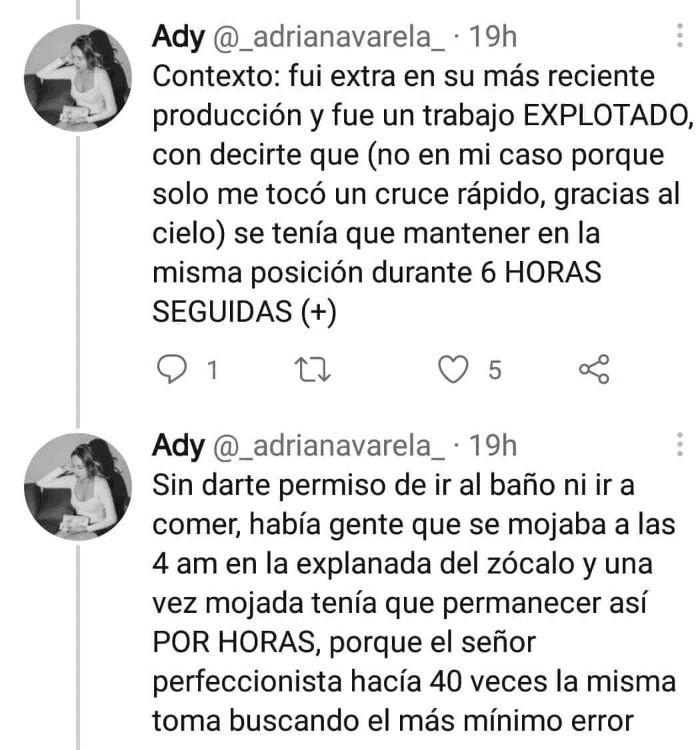Open @_adrianavarela_ handle in first tweet

click(x=329, y=37)
